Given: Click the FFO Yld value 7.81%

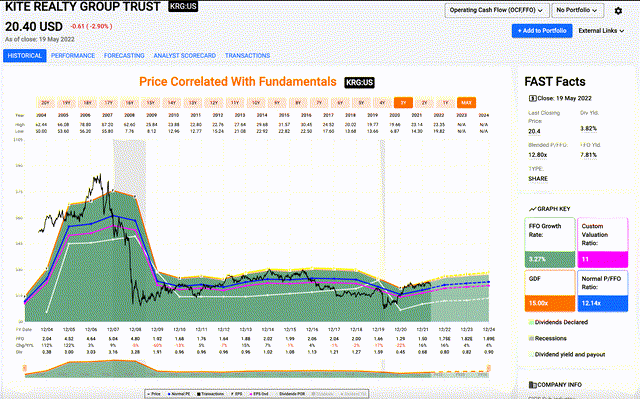Looking at the screenshot, I should 589,155.
